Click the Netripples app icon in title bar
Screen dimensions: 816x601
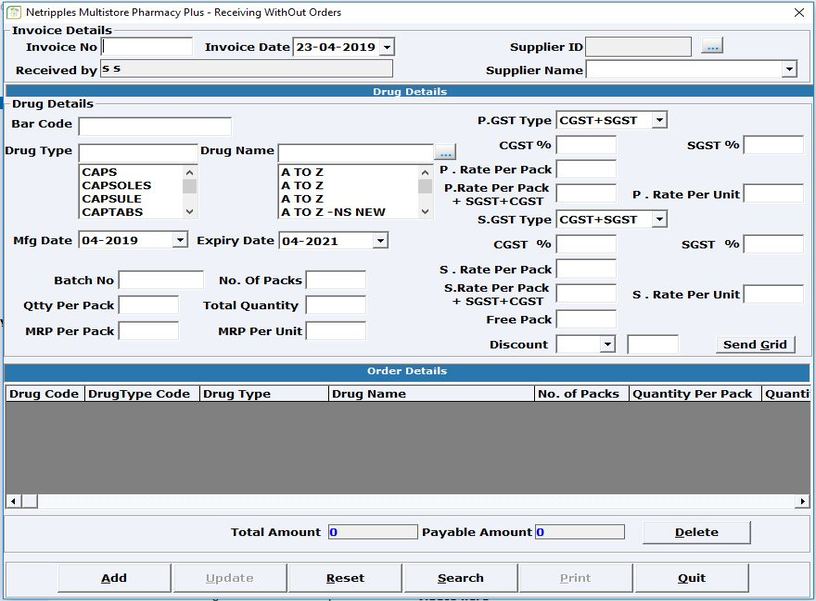(x=14, y=12)
